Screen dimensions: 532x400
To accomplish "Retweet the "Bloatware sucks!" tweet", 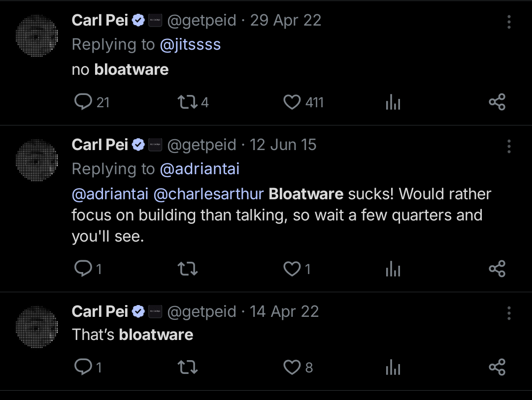I will pyautogui.click(x=187, y=269).
